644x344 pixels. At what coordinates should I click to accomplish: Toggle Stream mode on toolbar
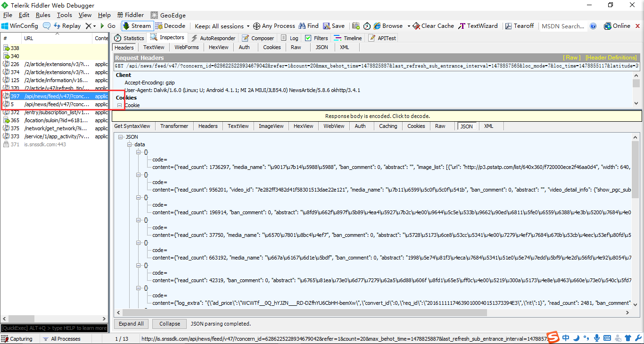tap(137, 25)
